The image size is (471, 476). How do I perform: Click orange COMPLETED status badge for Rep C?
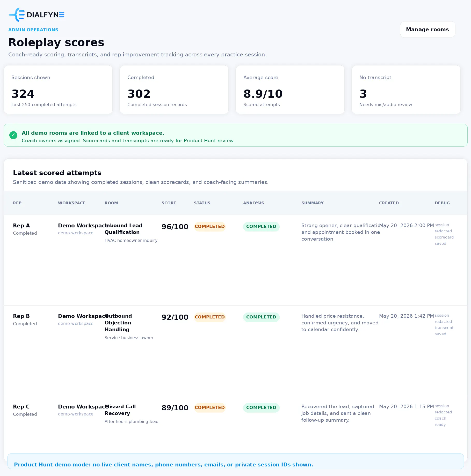point(210,408)
